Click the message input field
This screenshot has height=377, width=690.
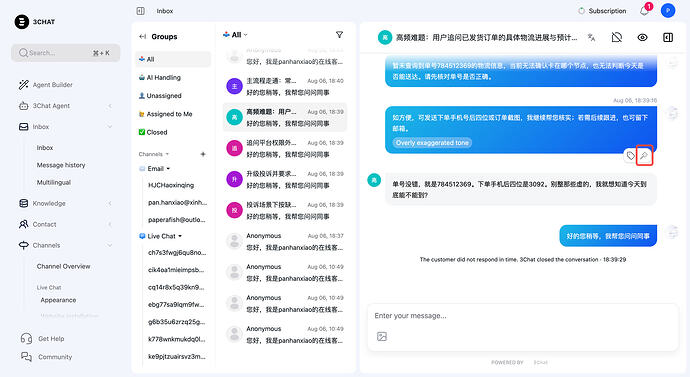(523, 316)
